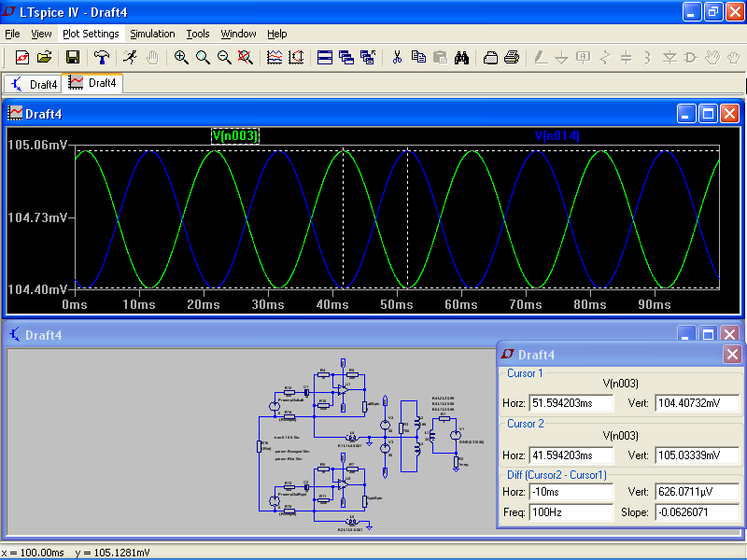This screenshot has height=560, width=747.
Task: Open the Help menu
Action: coord(276,34)
